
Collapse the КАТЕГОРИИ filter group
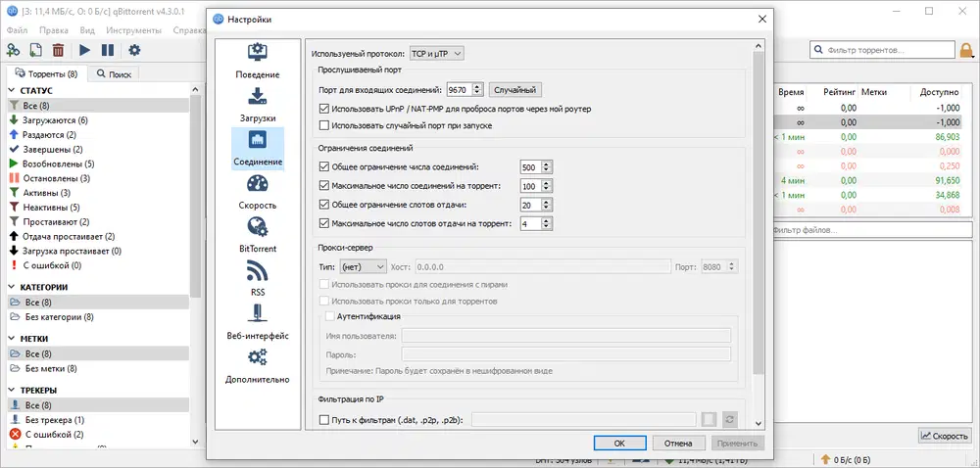(13, 287)
